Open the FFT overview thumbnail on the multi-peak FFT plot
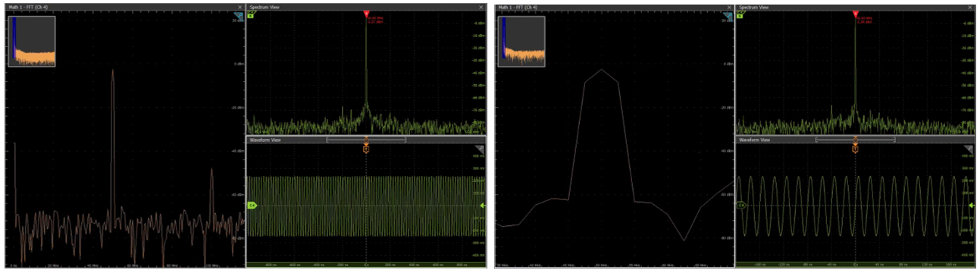This screenshot has width=980, height=273. click(32, 41)
